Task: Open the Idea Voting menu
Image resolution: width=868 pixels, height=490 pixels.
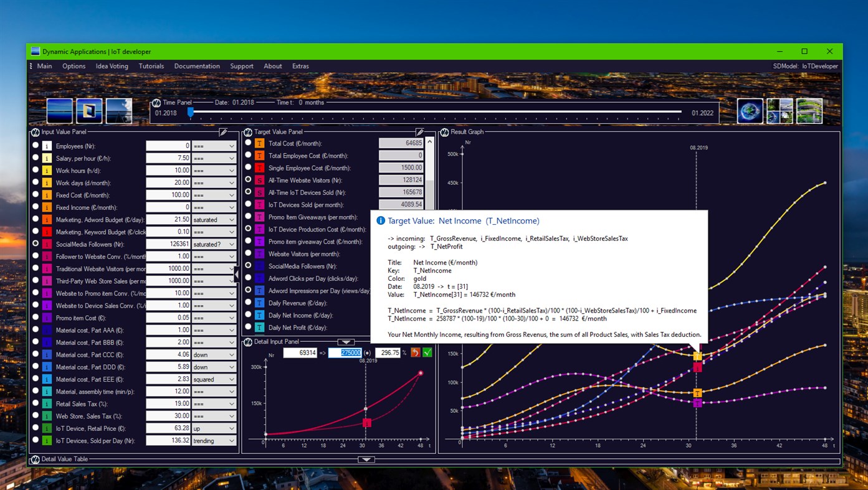Action: pyautogui.click(x=112, y=66)
